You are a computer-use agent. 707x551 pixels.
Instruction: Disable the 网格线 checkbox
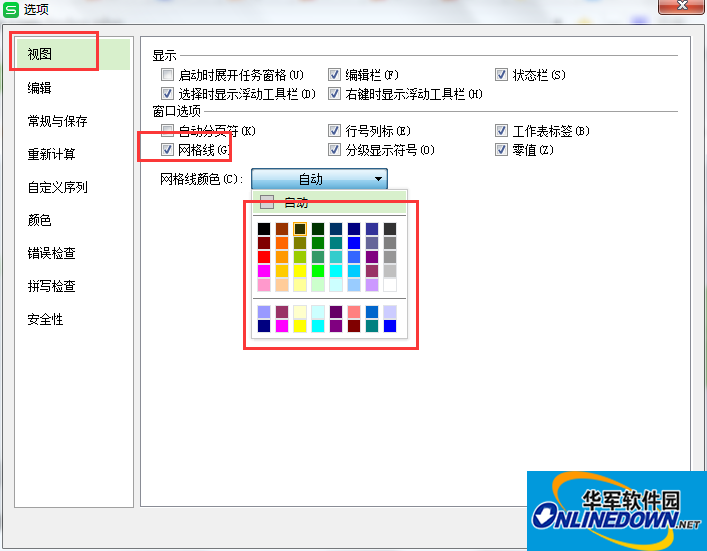pyautogui.click(x=167, y=150)
